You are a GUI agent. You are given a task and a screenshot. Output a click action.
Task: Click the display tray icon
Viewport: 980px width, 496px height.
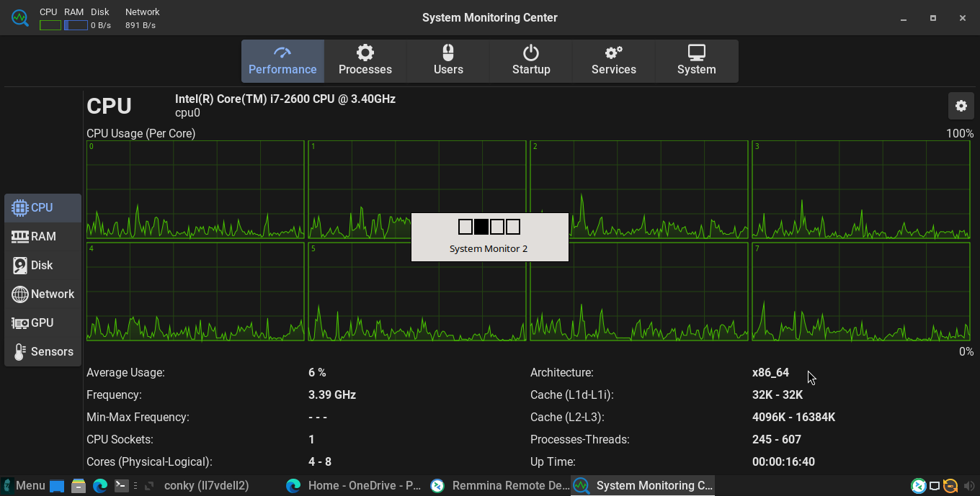[935, 486]
